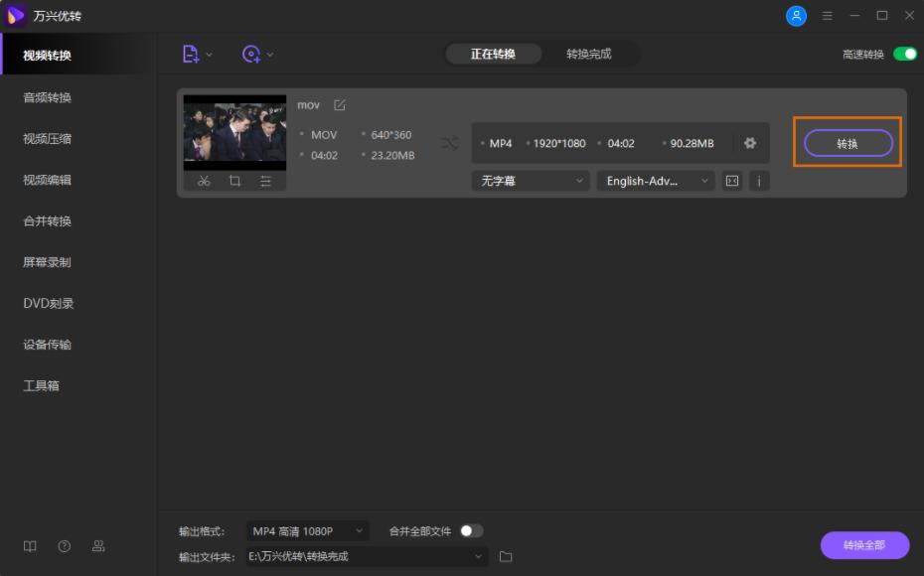Select the scissors trim tool

pyautogui.click(x=203, y=180)
